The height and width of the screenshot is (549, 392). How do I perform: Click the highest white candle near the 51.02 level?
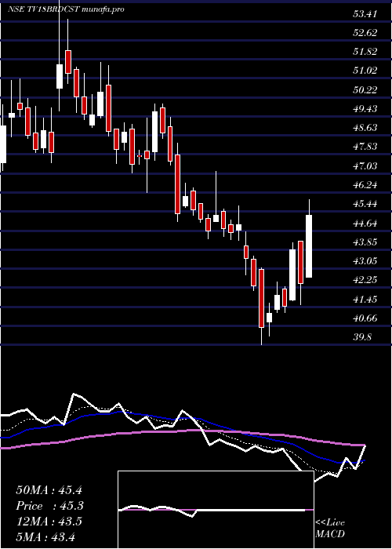coord(60,76)
